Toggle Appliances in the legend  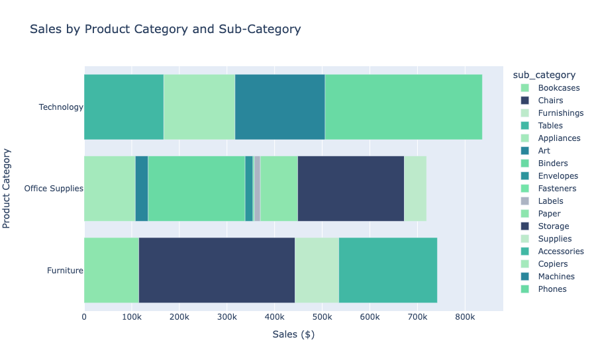pos(550,138)
